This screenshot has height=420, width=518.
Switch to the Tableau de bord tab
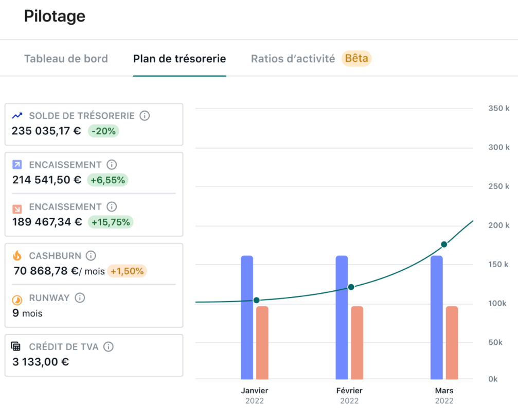click(x=66, y=59)
